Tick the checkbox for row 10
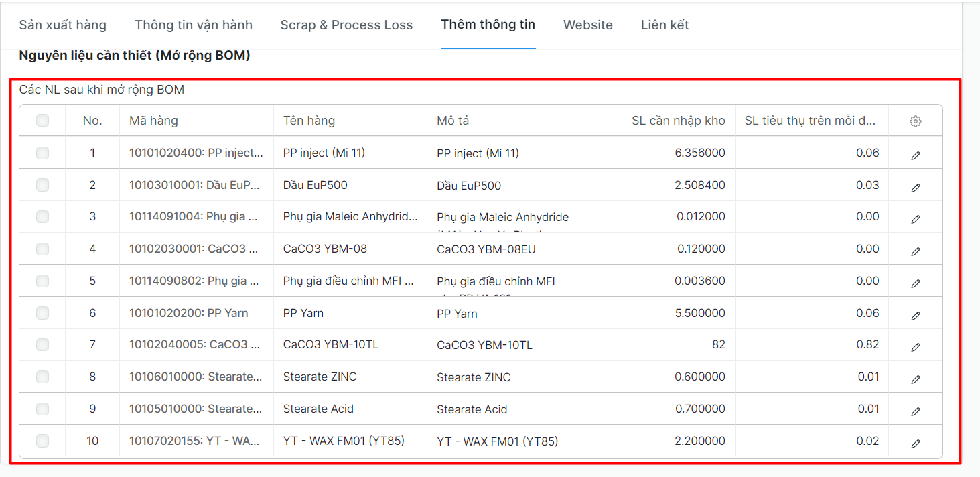Screen dimensions: 980x477 point(42,441)
